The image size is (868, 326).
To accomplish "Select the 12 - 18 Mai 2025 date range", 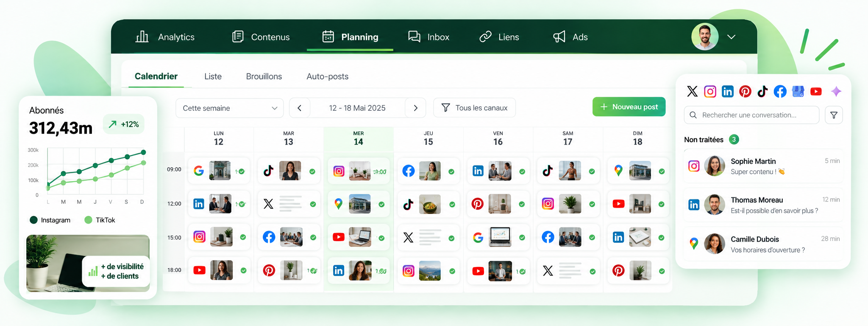I will click(x=357, y=108).
